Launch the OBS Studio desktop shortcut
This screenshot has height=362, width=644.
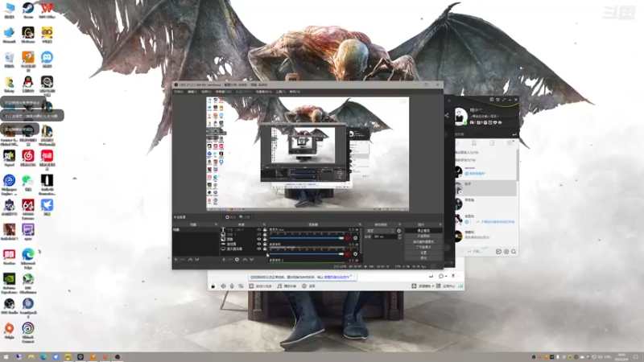click(x=9, y=304)
